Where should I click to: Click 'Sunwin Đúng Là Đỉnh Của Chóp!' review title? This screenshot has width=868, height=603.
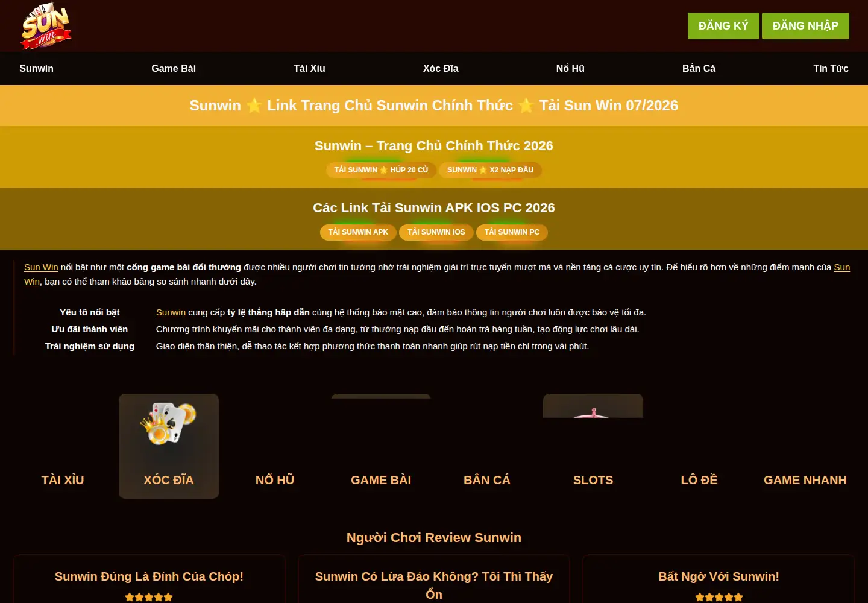pyautogui.click(x=149, y=576)
